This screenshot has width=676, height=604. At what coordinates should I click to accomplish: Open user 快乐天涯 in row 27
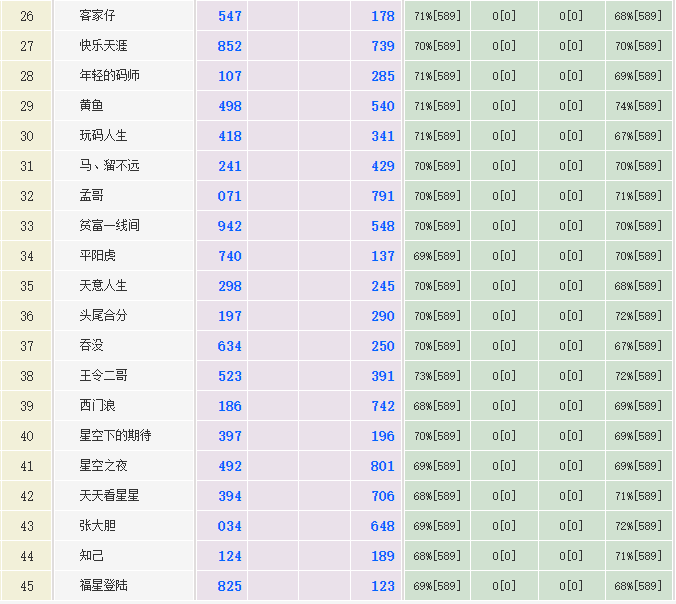coord(103,46)
